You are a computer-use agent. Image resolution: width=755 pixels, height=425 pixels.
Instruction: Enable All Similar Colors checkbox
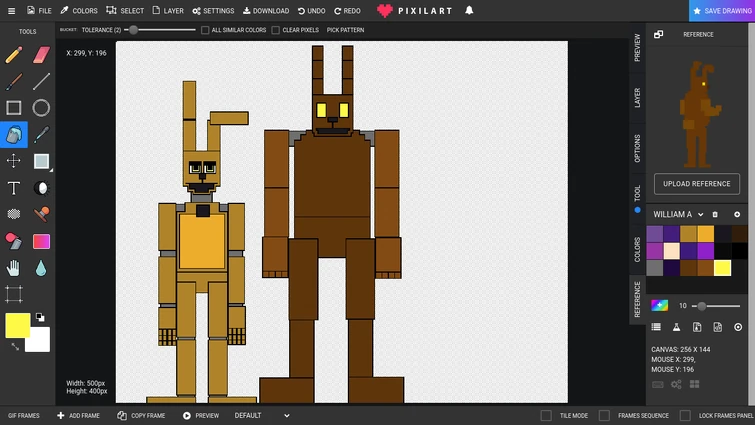tap(205, 30)
